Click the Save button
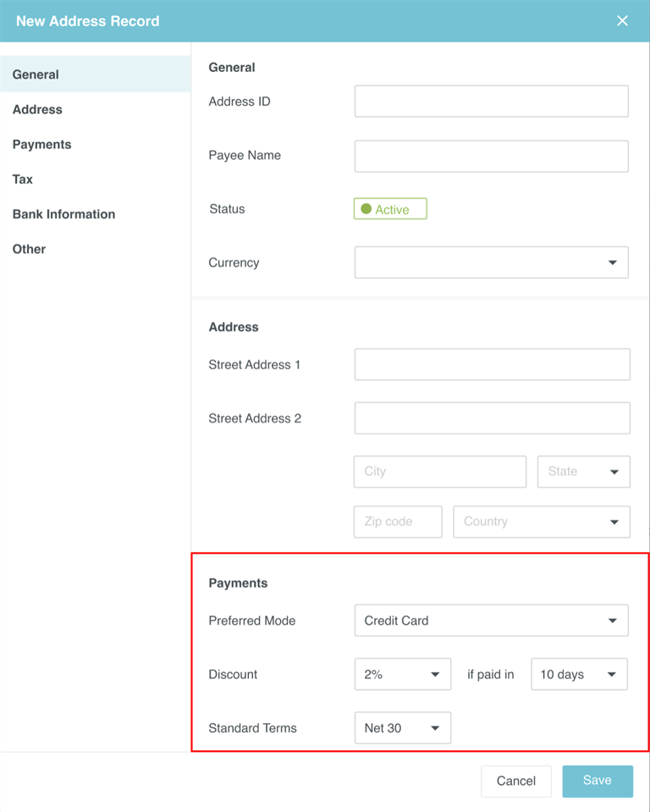 [597, 781]
